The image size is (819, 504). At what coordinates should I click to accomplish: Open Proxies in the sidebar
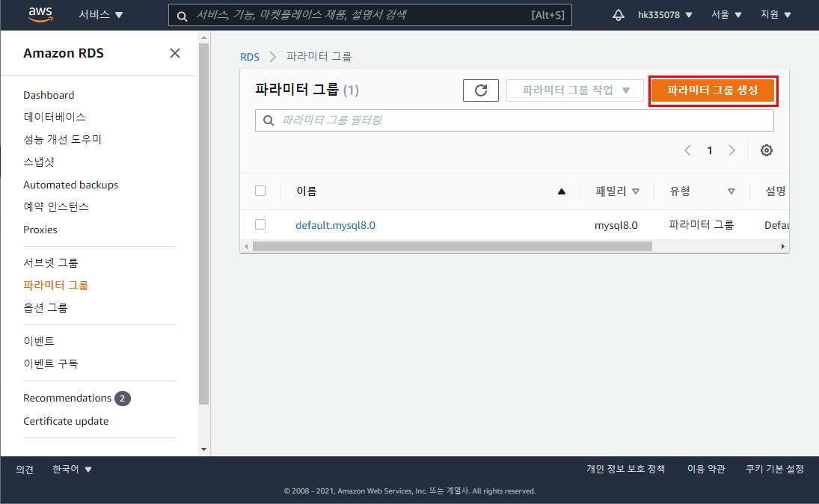point(40,230)
